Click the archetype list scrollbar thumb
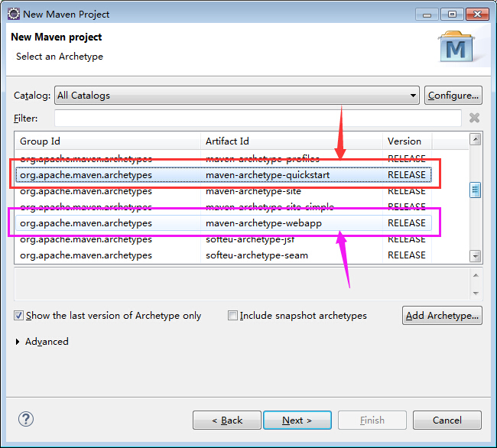 pos(475,190)
